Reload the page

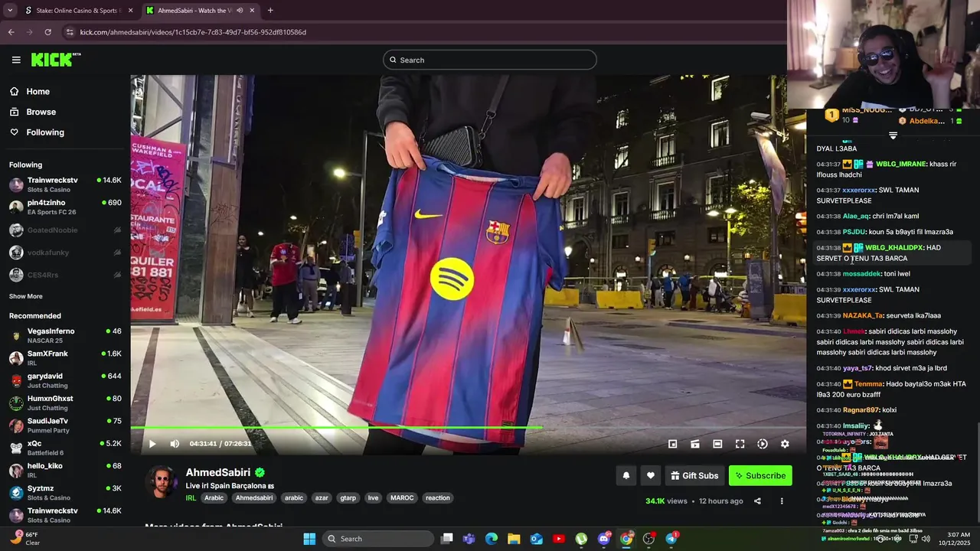point(47,32)
